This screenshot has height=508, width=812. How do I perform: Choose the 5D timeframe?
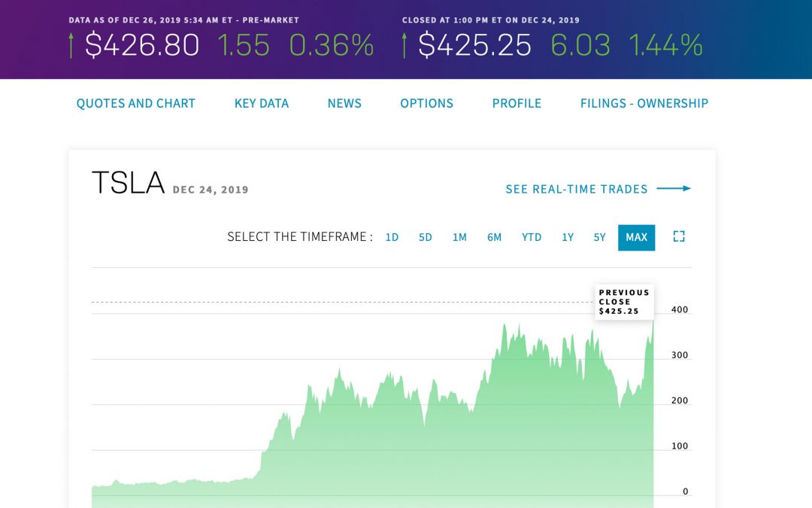pos(426,237)
